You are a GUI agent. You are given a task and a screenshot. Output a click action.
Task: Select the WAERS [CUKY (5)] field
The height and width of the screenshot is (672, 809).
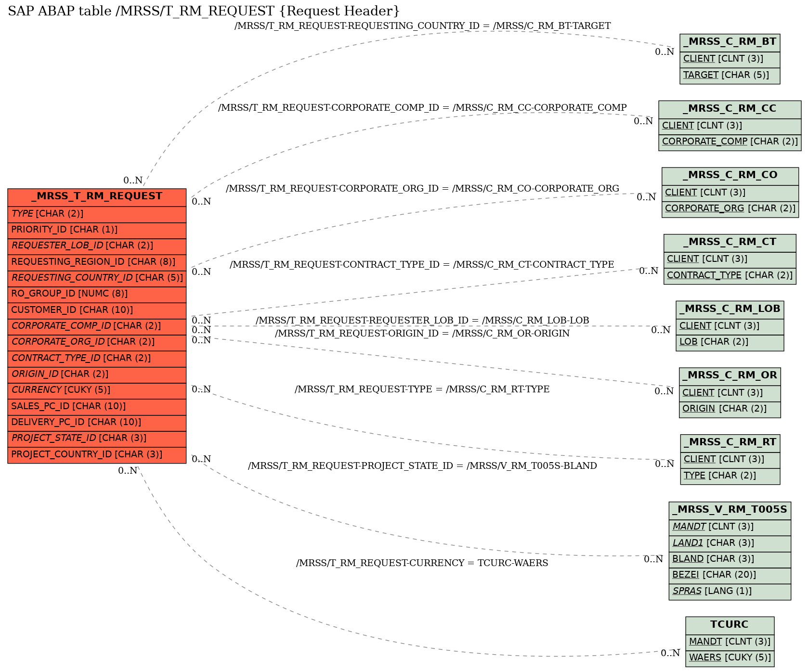click(x=730, y=658)
